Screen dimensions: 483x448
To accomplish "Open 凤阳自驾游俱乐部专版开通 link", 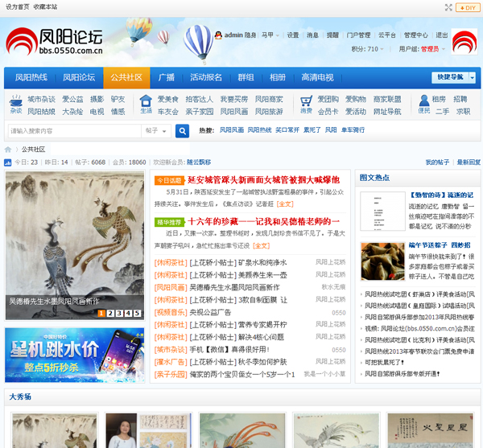I will tap(402, 374).
